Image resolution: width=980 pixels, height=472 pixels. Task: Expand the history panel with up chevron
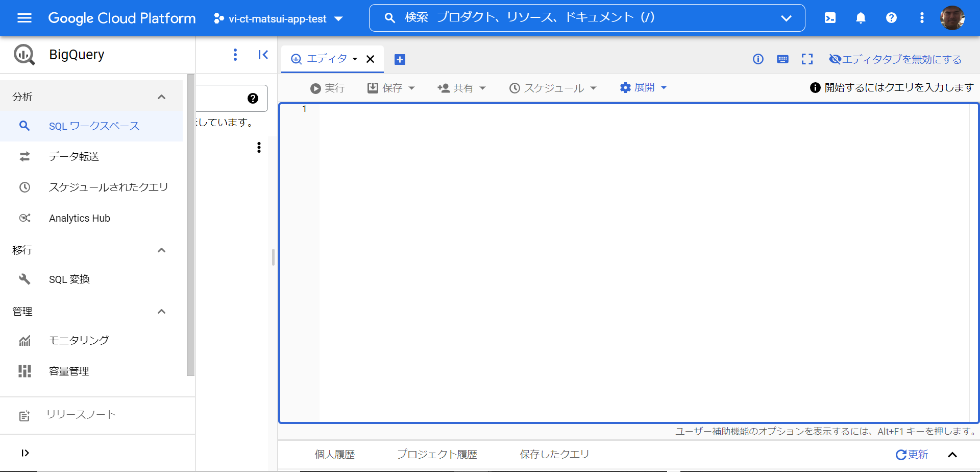[952, 455]
